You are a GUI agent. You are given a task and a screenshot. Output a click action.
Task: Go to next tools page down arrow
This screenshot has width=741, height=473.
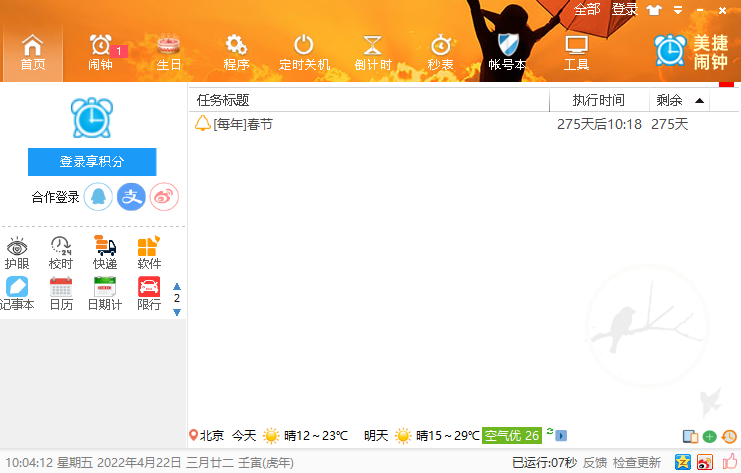[x=177, y=312]
